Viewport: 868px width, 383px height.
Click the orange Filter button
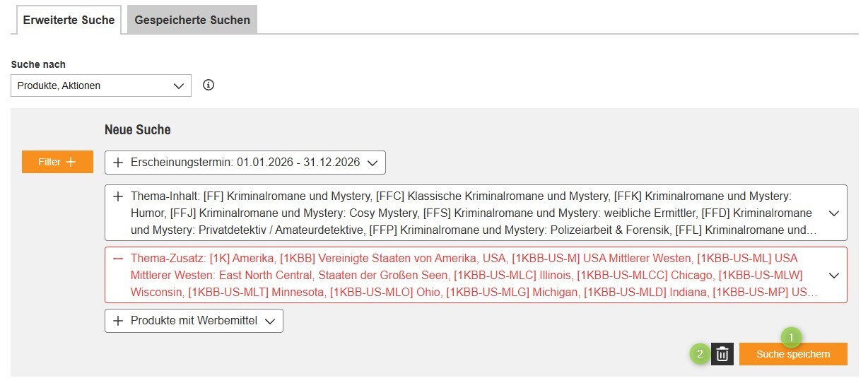(57, 162)
